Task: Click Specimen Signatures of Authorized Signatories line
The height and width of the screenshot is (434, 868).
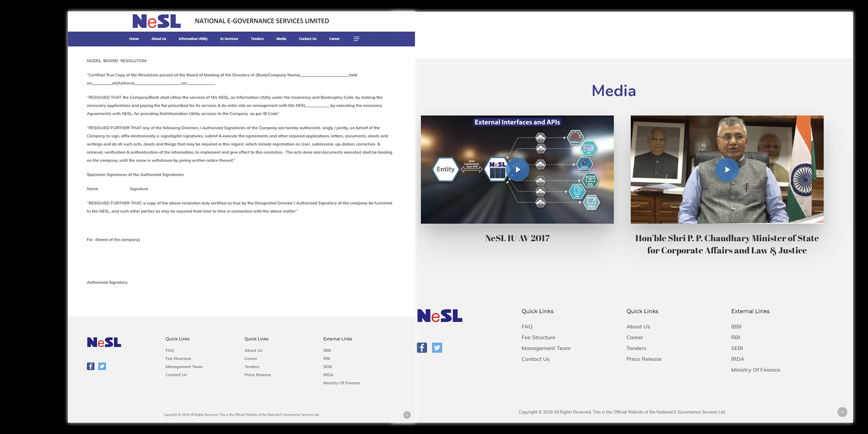Action: pyautogui.click(x=135, y=175)
